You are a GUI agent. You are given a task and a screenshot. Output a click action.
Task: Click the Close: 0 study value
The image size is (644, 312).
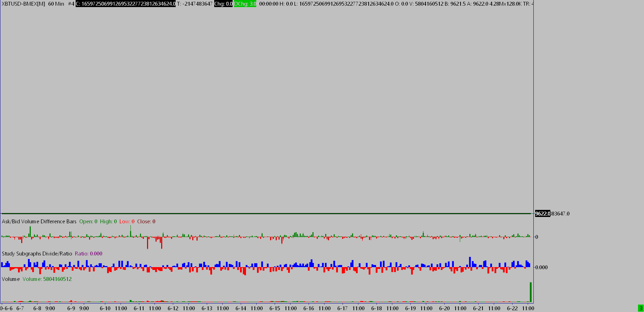tap(146, 222)
